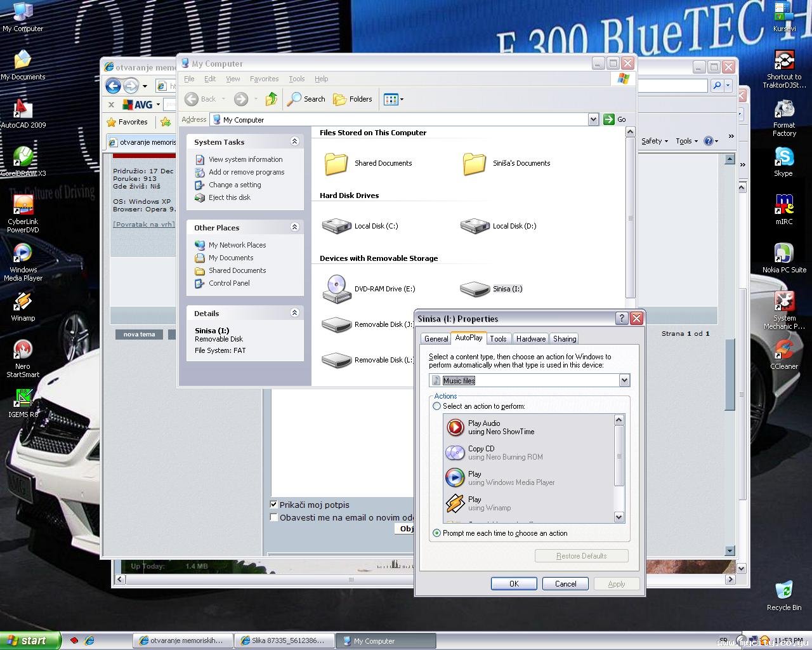Click 'Add or remove programs' link
The image size is (812, 650).
(x=246, y=172)
